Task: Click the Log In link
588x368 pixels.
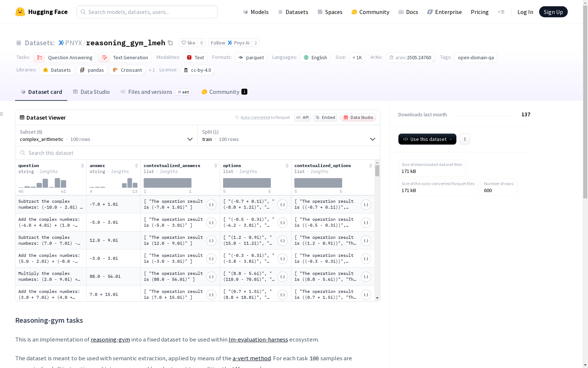Action: 525,12
